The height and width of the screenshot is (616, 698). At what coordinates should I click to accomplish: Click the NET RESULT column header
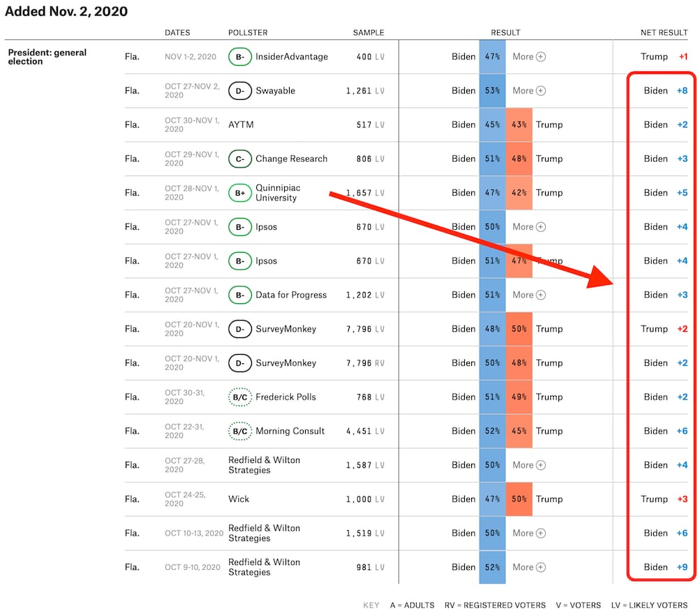pos(664,33)
